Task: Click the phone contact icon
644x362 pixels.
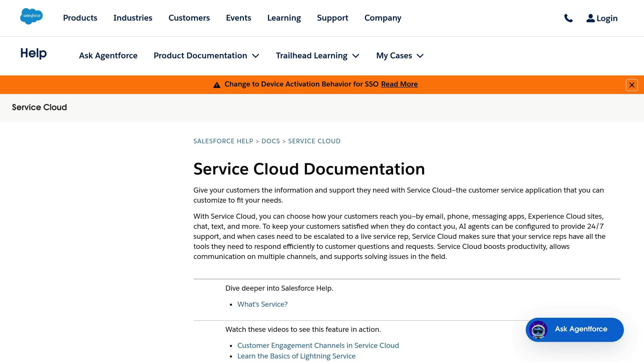Action: point(569,18)
